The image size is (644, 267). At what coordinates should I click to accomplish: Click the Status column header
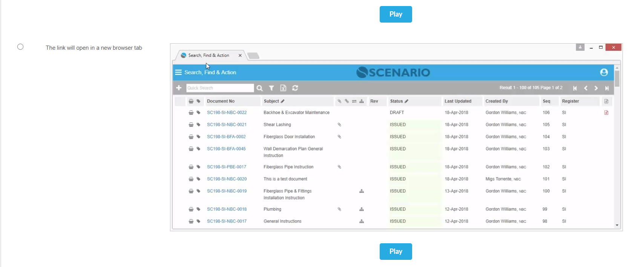396,101
